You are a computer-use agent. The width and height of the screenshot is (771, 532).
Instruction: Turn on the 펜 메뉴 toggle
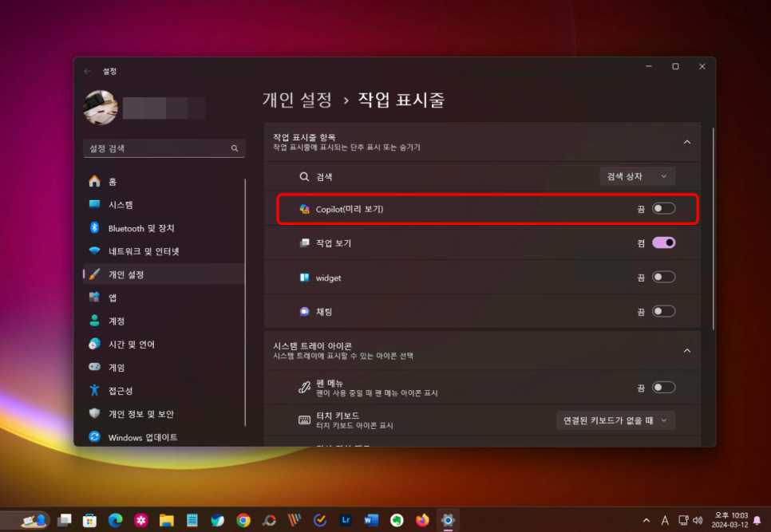point(663,388)
